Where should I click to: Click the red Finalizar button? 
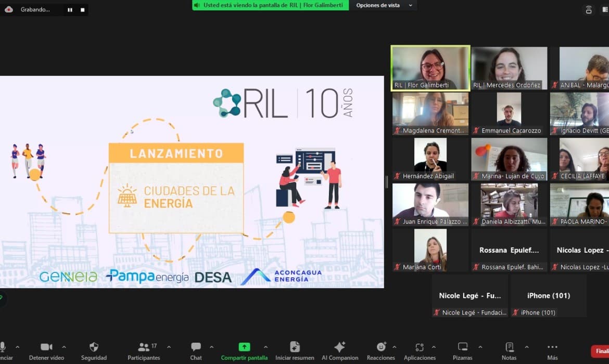coord(601,351)
